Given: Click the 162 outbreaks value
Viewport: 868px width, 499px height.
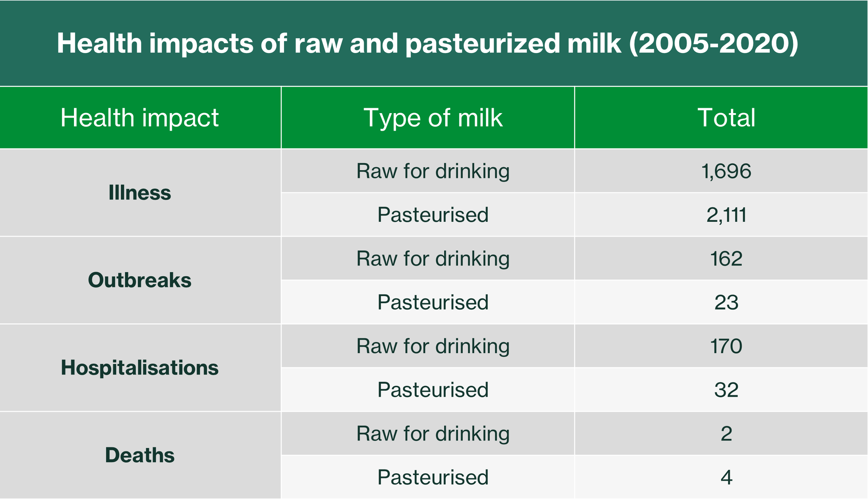Looking at the screenshot, I should [721, 259].
